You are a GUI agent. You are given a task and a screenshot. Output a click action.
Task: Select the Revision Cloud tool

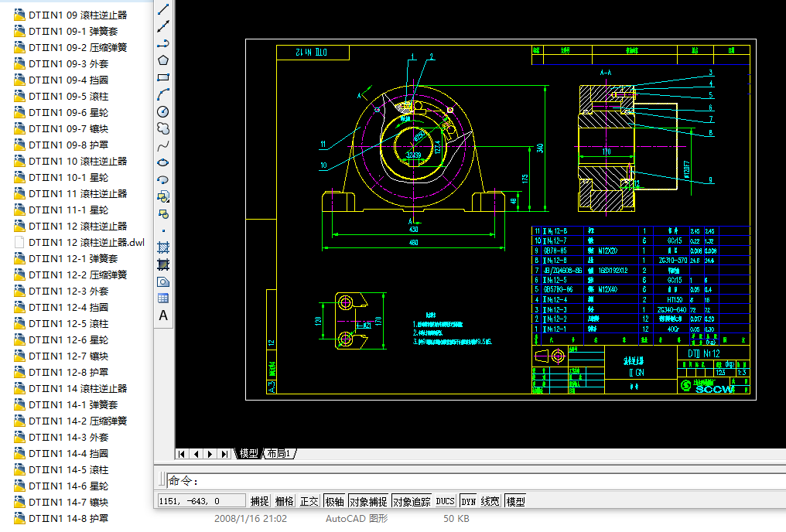click(163, 128)
